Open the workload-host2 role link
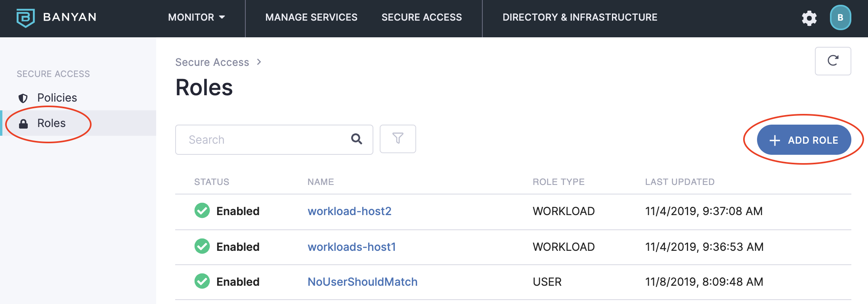The height and width of the screenshot is (304, 868). click(x=349, y=211)
